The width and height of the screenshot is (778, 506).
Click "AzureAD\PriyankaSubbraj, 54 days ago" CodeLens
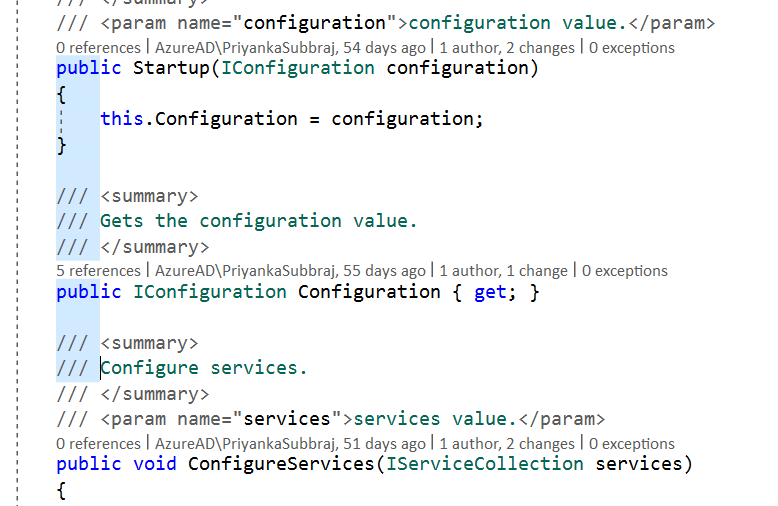(x=290, y=48)
